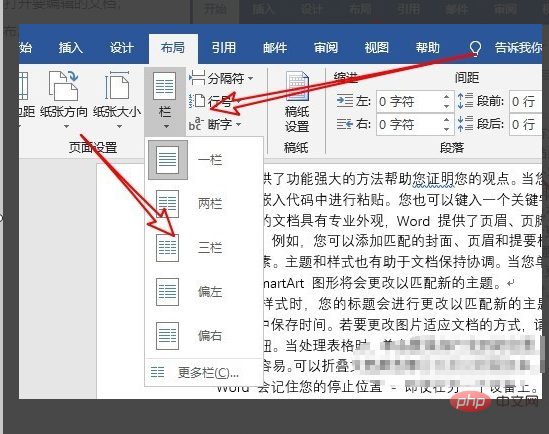
Task: Expand the 分隔符 dropdown arrow
Action: point(251,78)
